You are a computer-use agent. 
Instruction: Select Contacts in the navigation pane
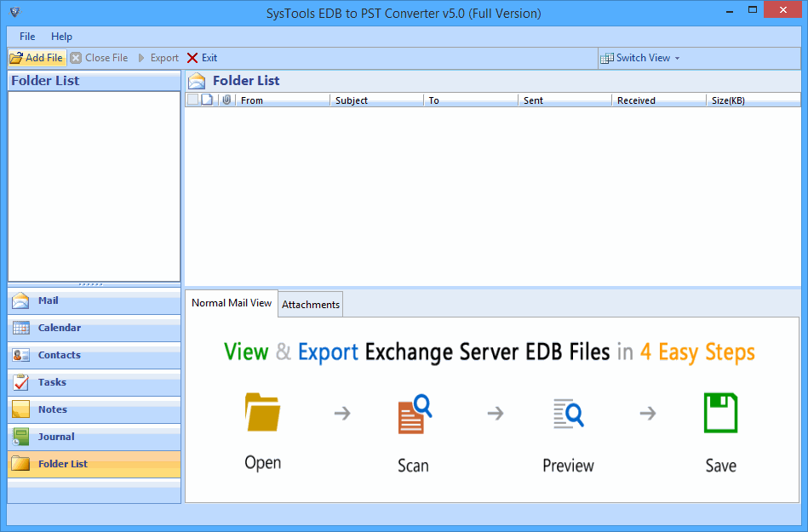(x=95, y=355)
